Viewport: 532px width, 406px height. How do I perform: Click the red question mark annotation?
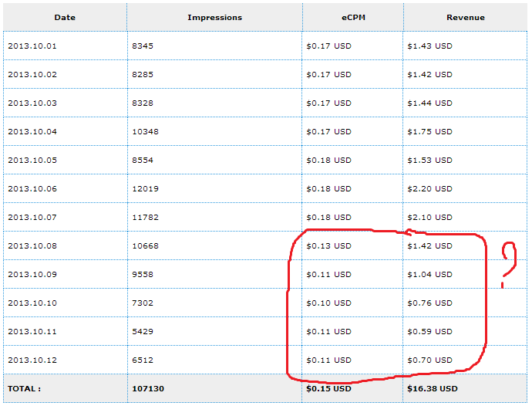pos(509,265)
